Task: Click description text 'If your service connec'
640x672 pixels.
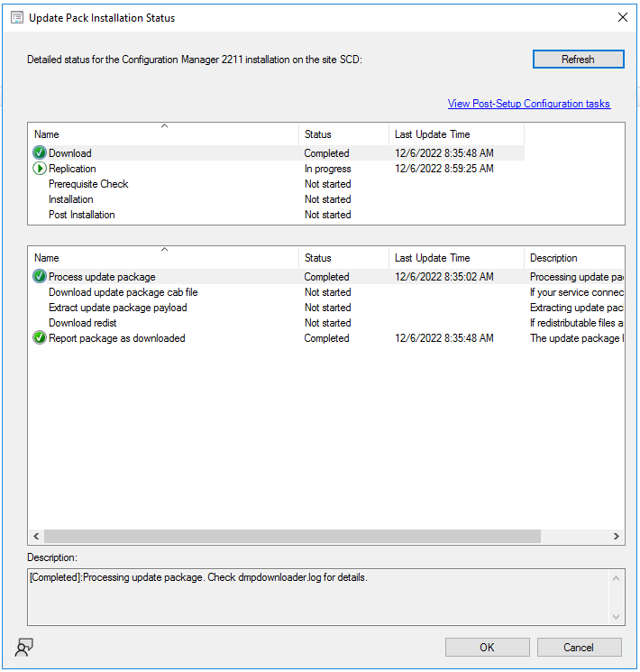Action: (x=577, y=292)
